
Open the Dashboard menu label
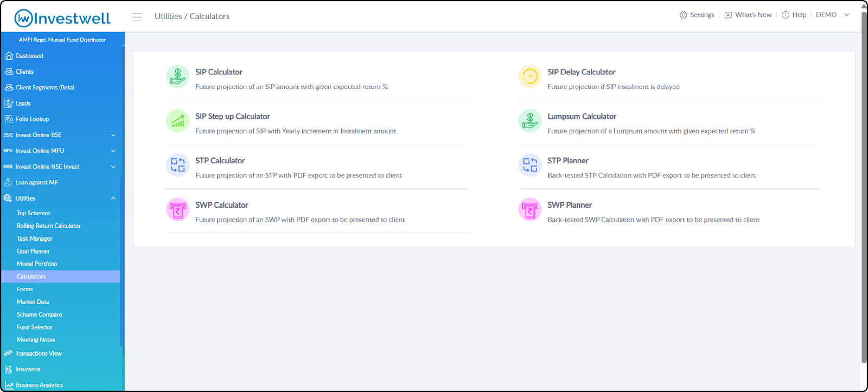(29, 56)
